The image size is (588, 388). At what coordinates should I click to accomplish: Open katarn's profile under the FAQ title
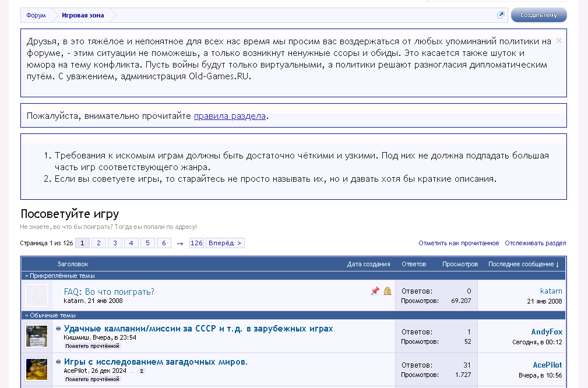[73, 301]
